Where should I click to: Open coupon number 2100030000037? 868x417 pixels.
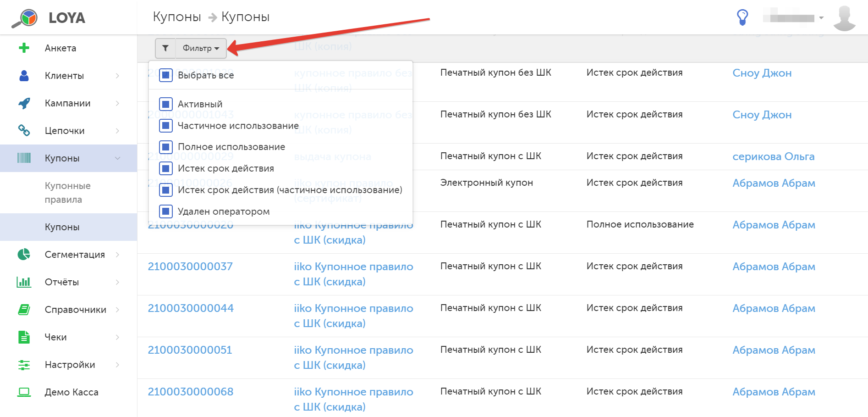click(x=190, y=267)
